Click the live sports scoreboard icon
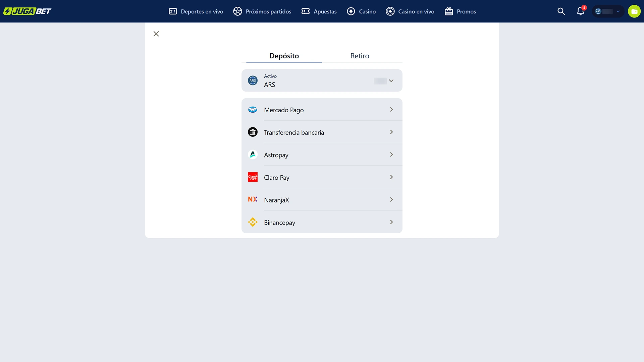 click(x=173, y=11)
